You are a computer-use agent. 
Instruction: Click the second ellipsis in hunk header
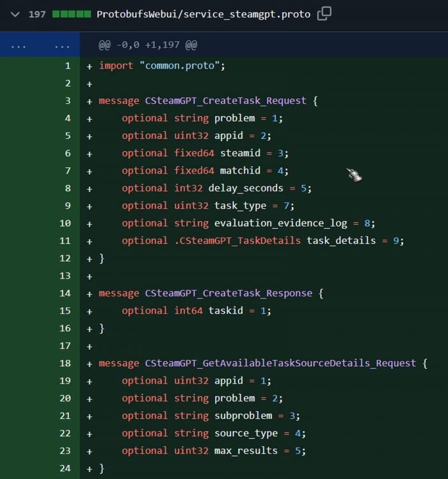coord(62,45)
